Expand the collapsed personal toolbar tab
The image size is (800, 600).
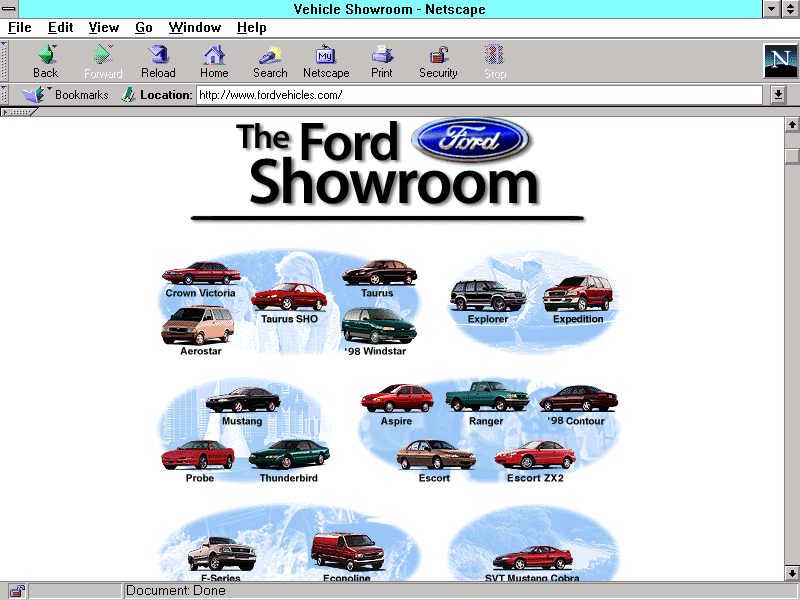click(x=19, y=112)
